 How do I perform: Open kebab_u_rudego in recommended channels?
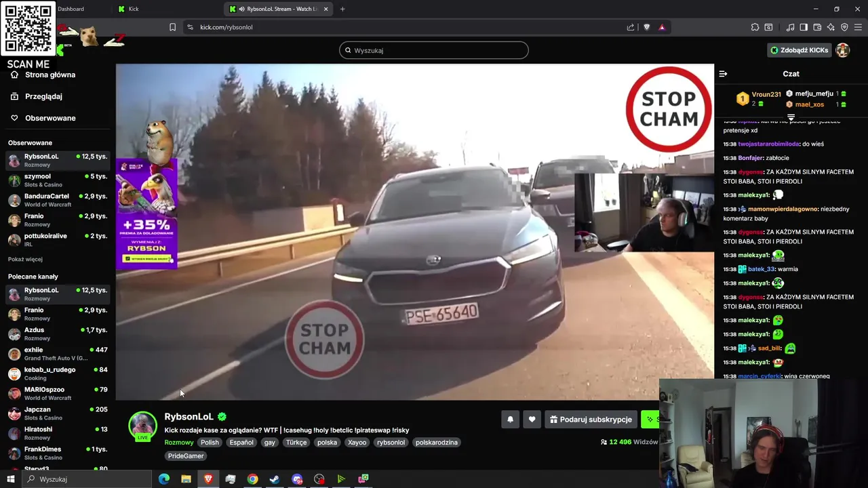(58, 374)
